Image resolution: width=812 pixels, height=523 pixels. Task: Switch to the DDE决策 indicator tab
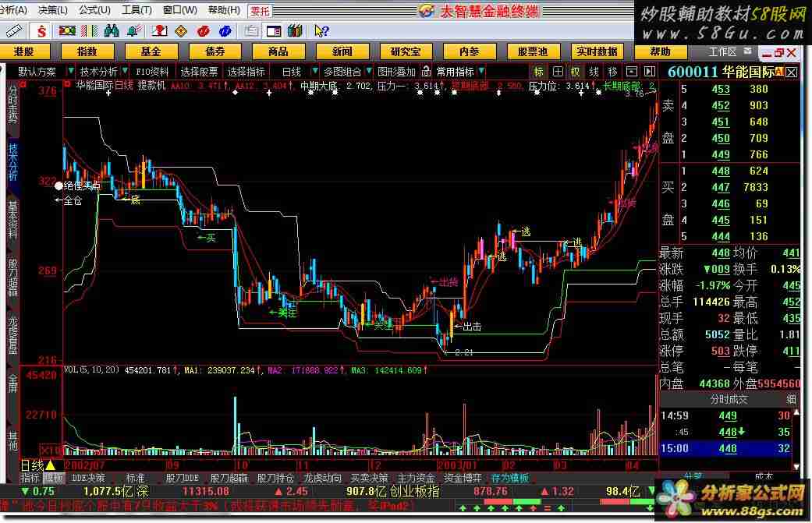point(88,479)
